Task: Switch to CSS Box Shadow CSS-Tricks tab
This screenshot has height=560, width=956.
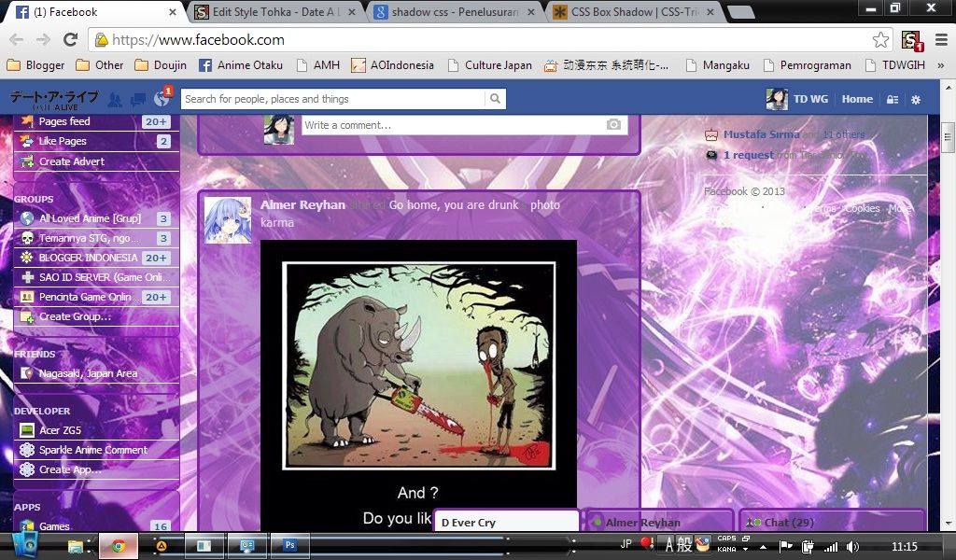Action: click(x=634, y=12)
